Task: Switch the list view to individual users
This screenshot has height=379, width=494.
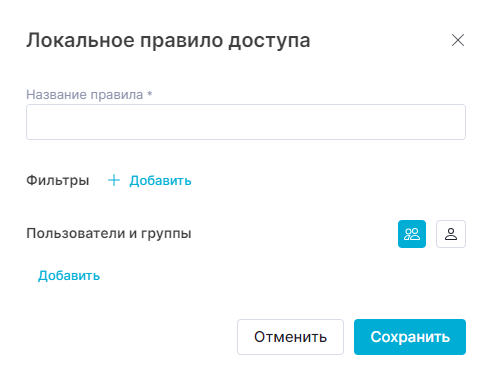Action: (451, 234)
